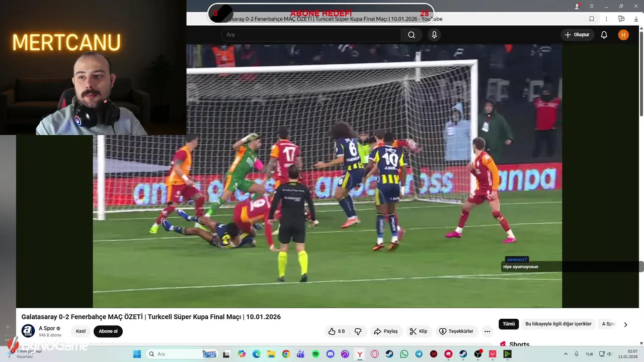Viewport: 644px width, 362px height.
Task: Click the Klip scissors button
Action: pyautogui.click(x=418, y=331)
